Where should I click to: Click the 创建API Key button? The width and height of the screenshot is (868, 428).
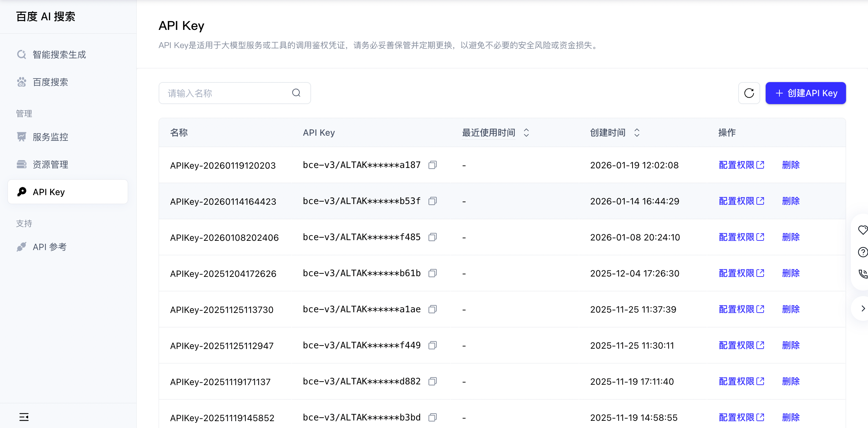click(x=806, y=93)
